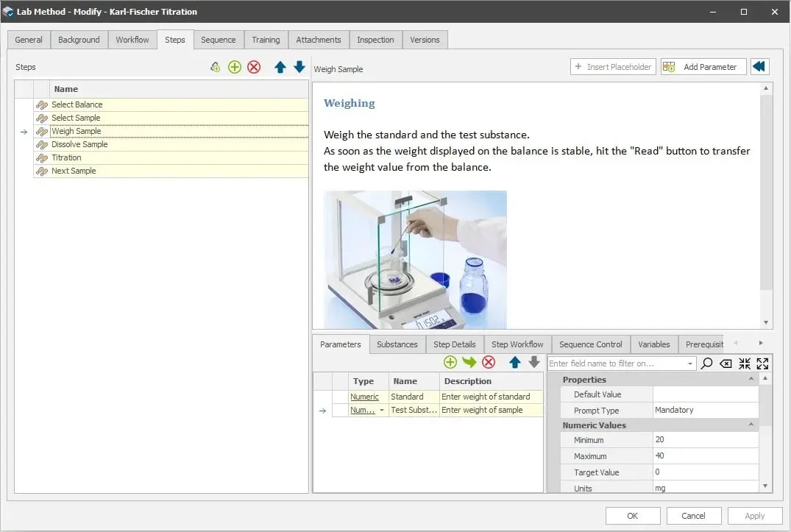Click in the filter field name input
Image resolution: width=791 pixels, height=532 pixels.
tap(617, 363)
